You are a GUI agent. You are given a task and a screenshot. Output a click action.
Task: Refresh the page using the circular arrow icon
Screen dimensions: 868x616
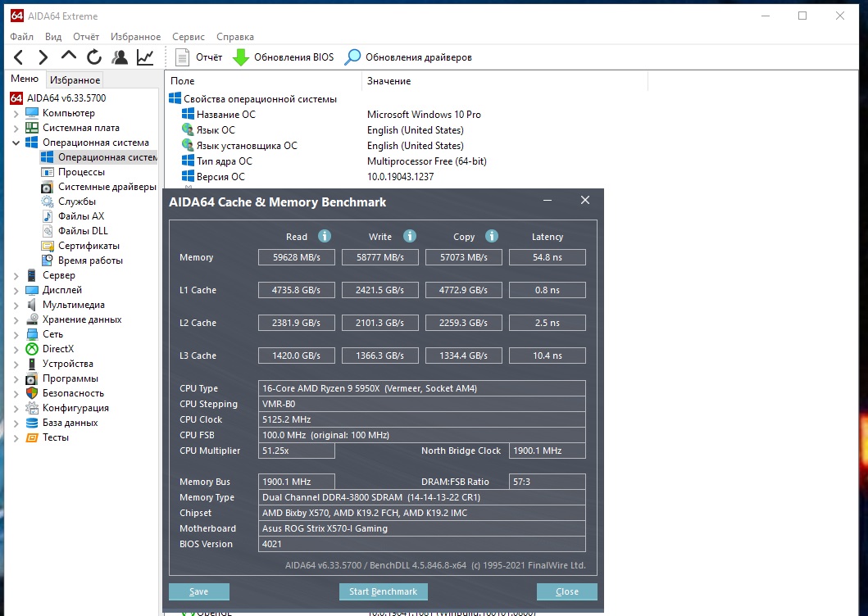click(x=94, y=57)
